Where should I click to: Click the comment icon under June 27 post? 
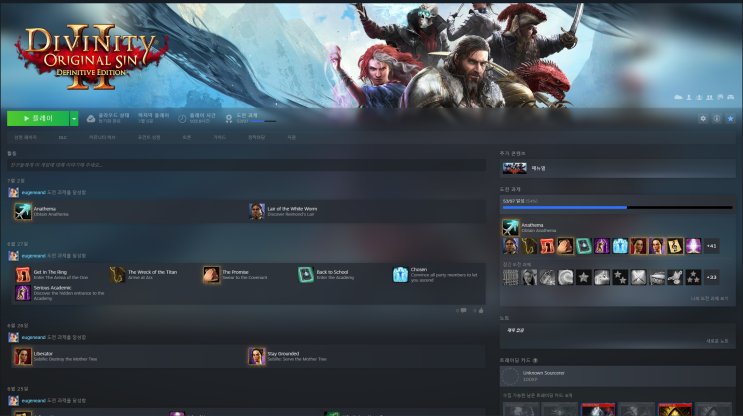pyautogui.click(x=463, y=310)
